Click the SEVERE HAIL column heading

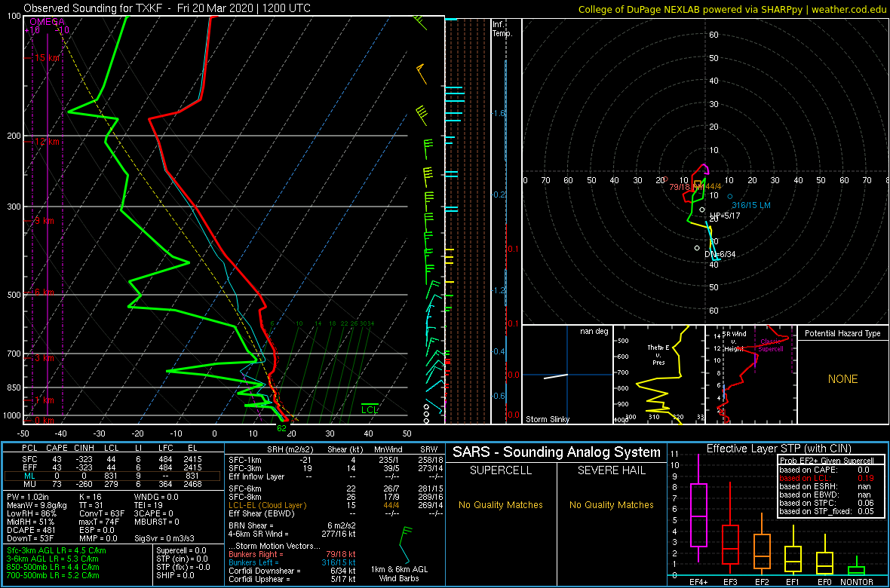point(612,470)
